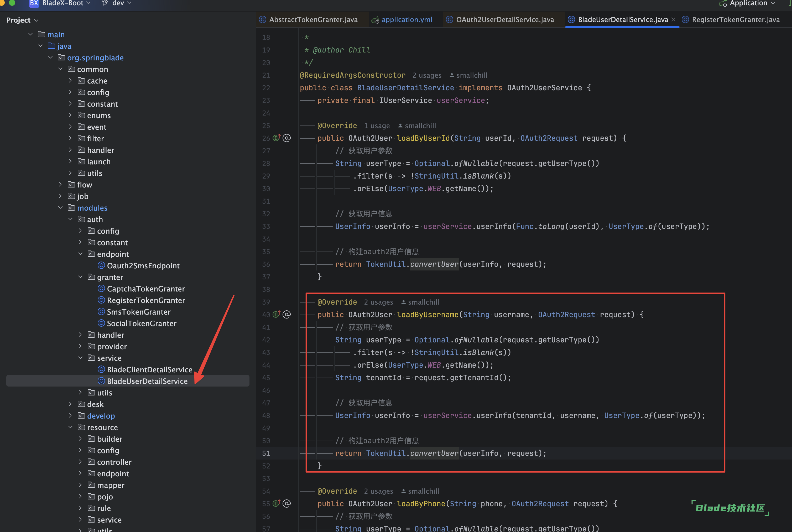Screen dimensions: 792x532
Task: Open the Project view selector dropdown
Action: pos(22,20)
